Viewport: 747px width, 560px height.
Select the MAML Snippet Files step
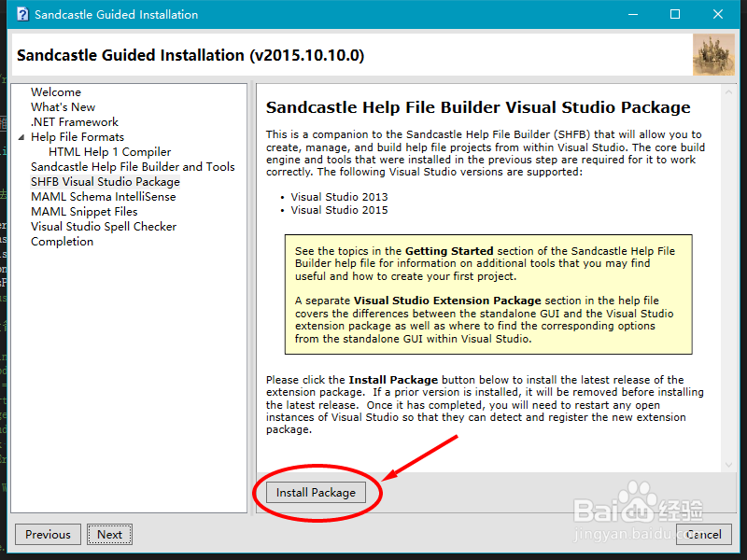[x=84, y=212]
